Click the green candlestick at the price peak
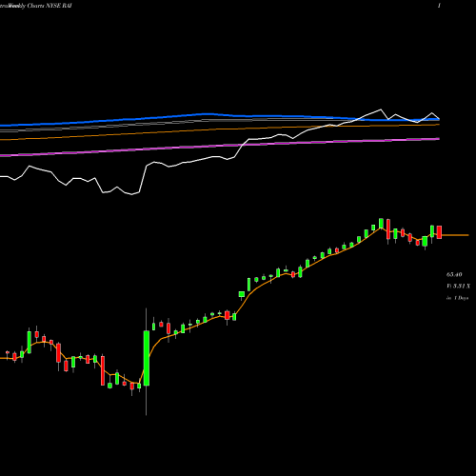Screen dimensions: 476x476 click(x=381, y=223)
